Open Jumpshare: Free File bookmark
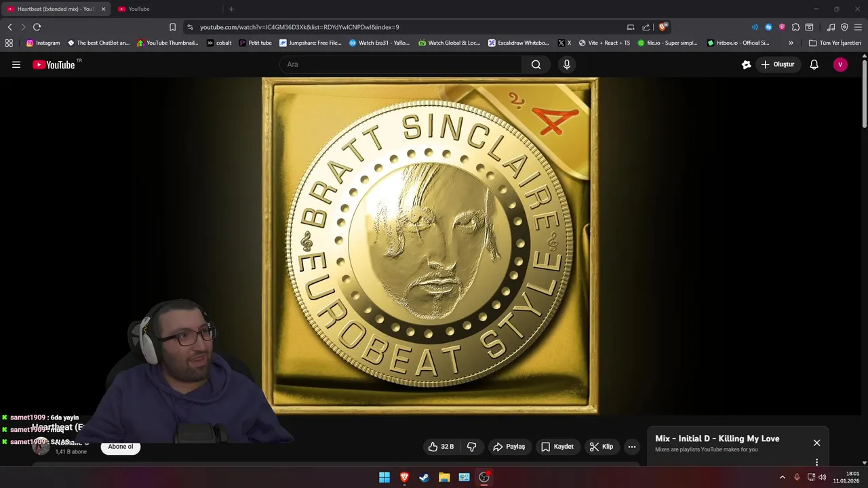This screenshot has height=488, width=868. tap(311, 43)
